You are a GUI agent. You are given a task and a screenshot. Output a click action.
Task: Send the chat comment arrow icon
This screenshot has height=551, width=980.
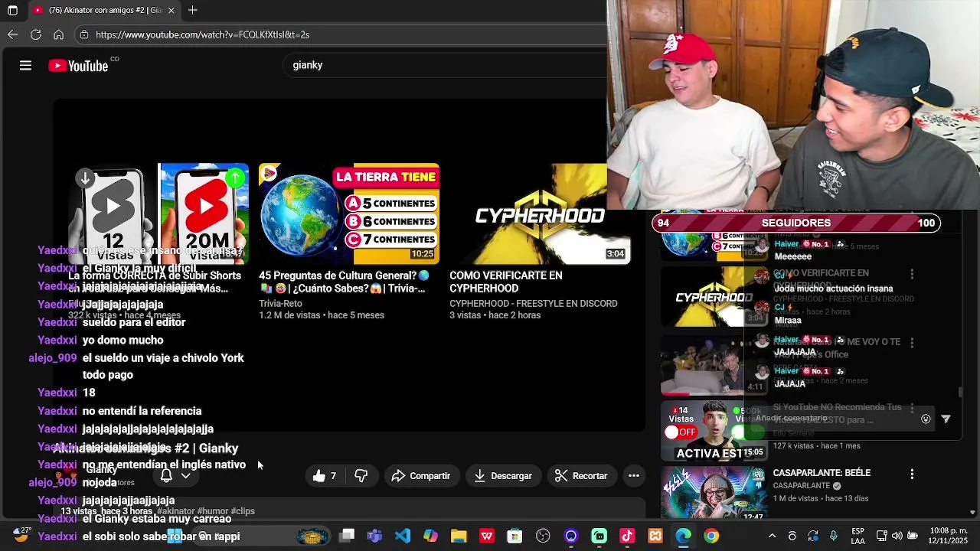[x=946, y=419]
